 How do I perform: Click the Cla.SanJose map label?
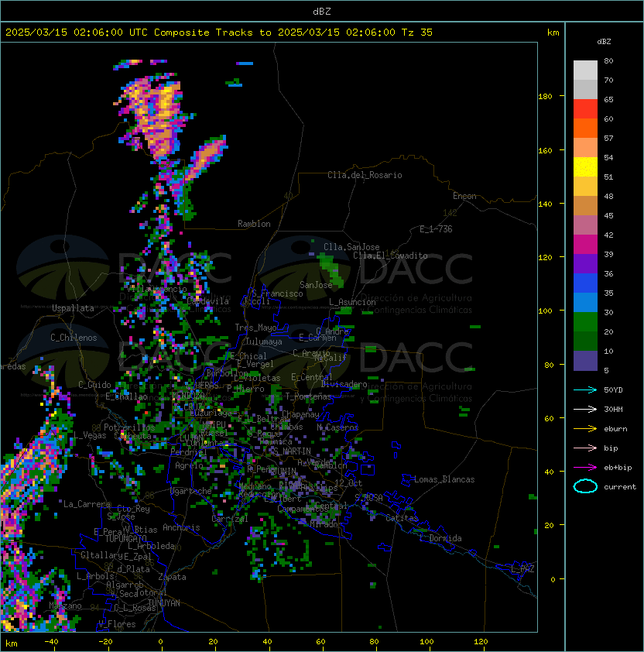(x=351, y=247)
